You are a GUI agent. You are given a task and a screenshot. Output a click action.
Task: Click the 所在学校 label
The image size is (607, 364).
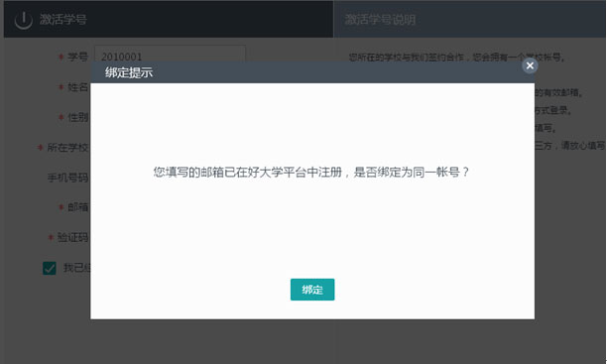tap(67, 147)
